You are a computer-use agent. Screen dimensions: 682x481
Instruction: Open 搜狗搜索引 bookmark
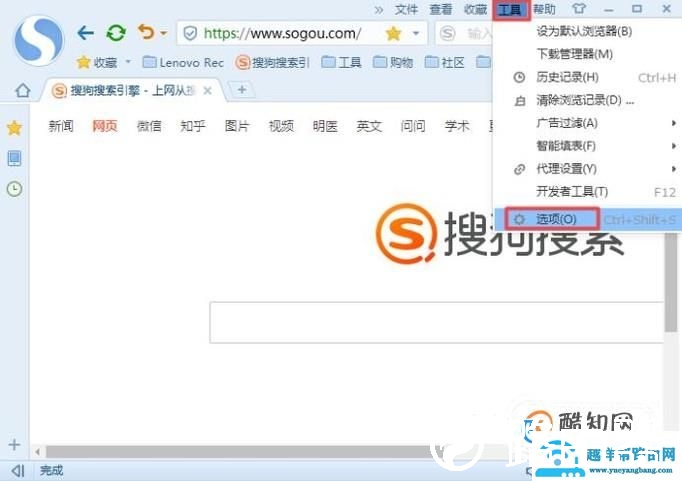click(272, 63)
